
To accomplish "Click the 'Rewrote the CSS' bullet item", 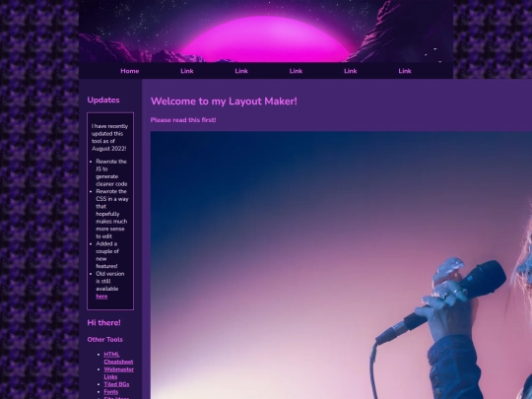I will point(112,214).
